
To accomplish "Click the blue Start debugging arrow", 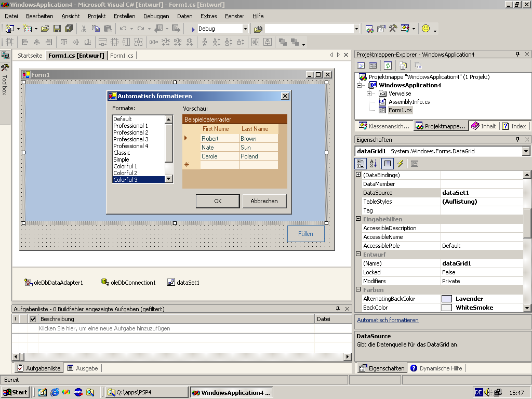I will [x=193, y=29].
